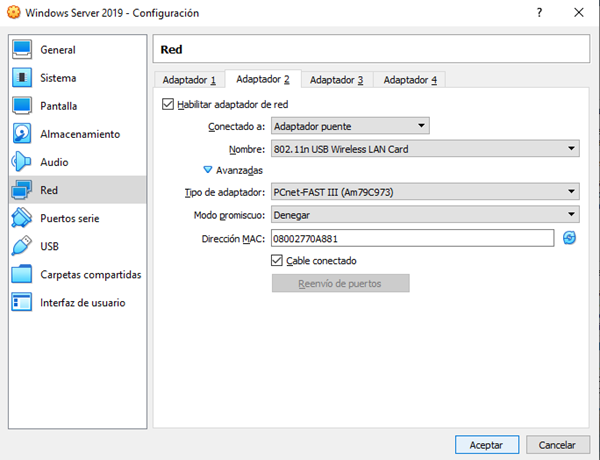
Task: Switch to the Adaptador 1 tab
Action: coord(190,80)
